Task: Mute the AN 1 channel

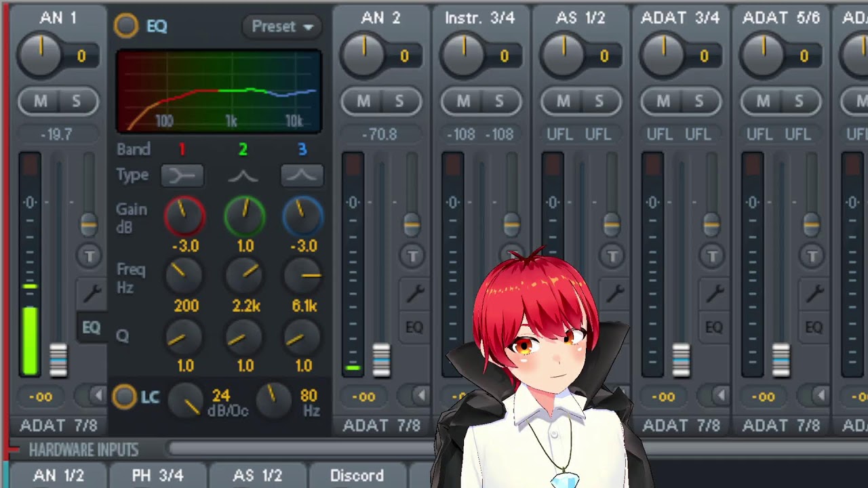Action: click(41, 102)
